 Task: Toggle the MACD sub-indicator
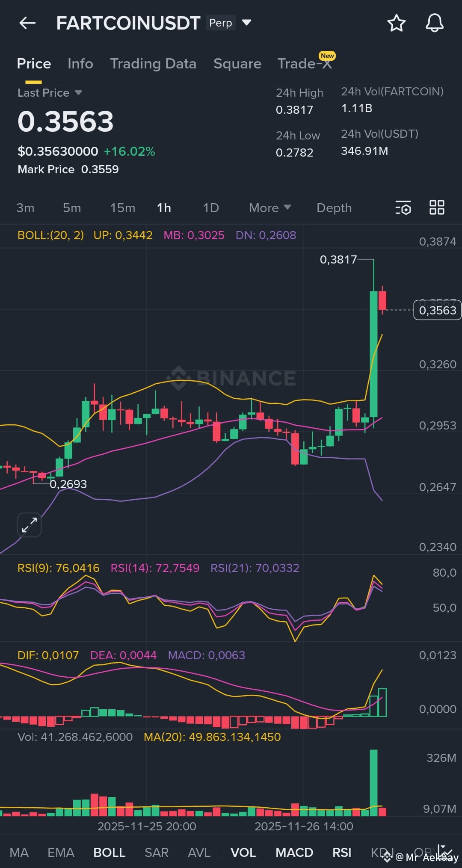[294, 853]
